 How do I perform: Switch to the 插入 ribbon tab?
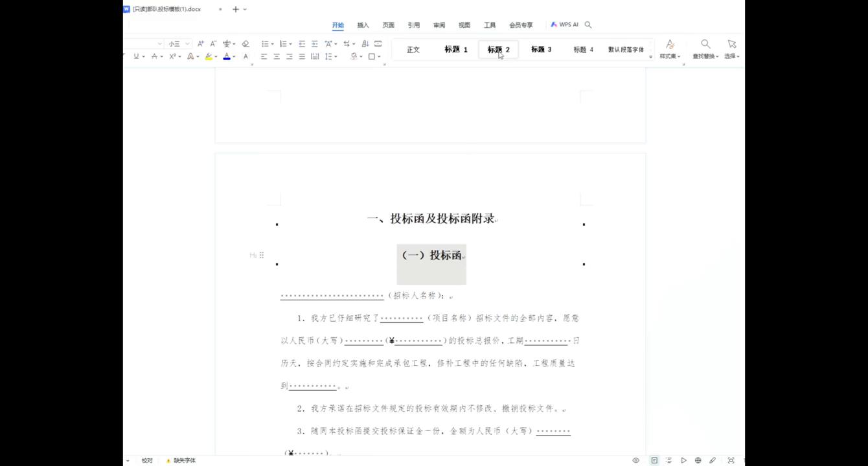coord(363,25)
